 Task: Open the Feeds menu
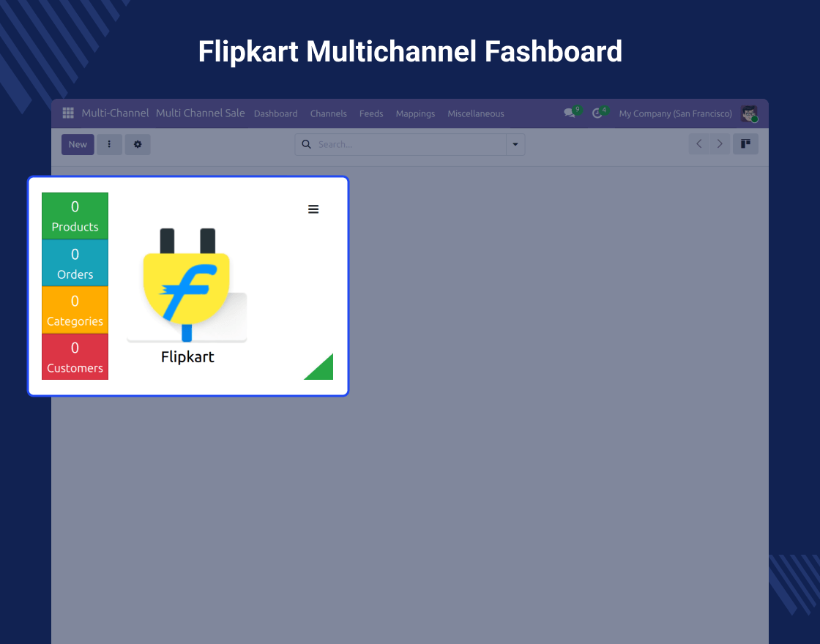pos(371,113)
